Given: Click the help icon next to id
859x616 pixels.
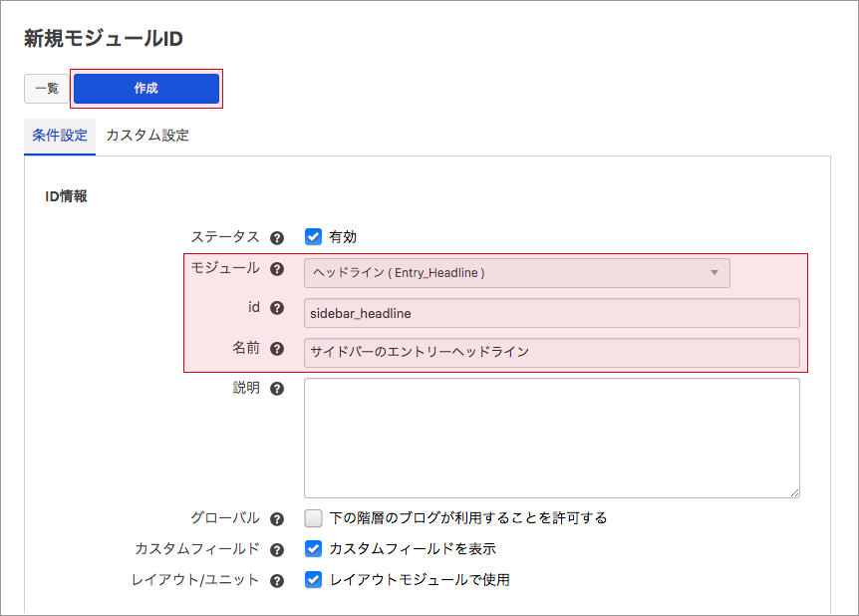Looking at the screenshot, I should (x=277, y=309).
